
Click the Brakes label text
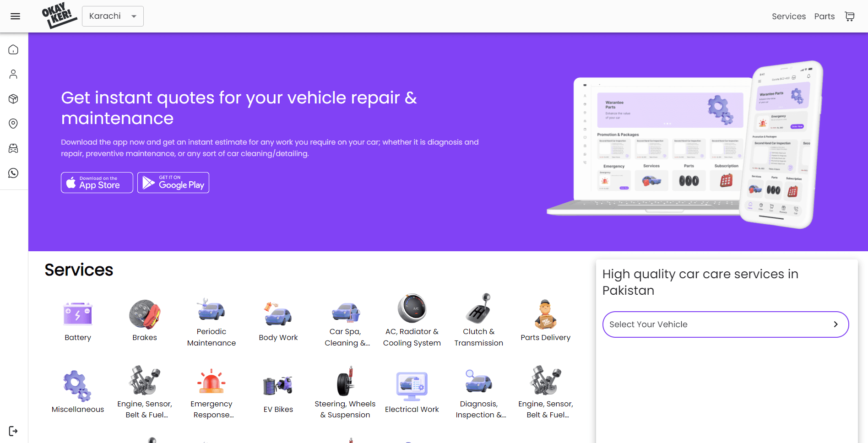145,338
